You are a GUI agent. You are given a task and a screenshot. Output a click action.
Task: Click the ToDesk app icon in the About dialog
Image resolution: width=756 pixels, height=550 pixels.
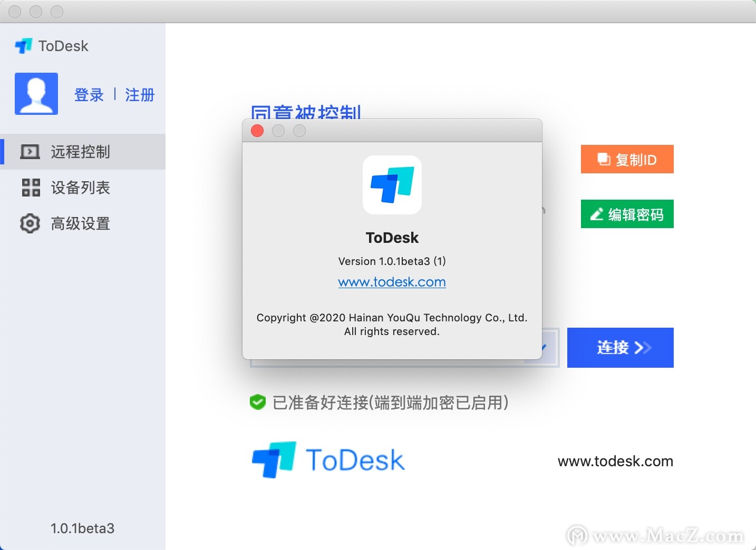pyautogui.click(x=392, y=185)
